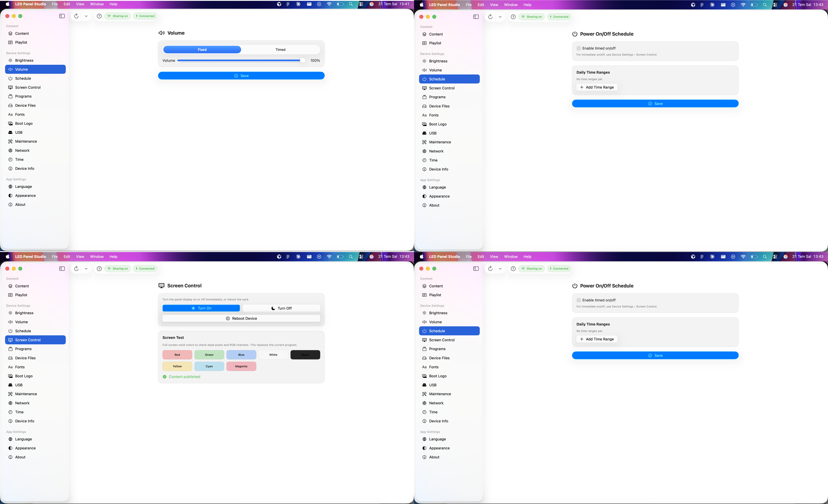Tick Enable timed on/off in lower-right Schedule window
The height and width of the screenshot is (504, 828).
point(579,300)
